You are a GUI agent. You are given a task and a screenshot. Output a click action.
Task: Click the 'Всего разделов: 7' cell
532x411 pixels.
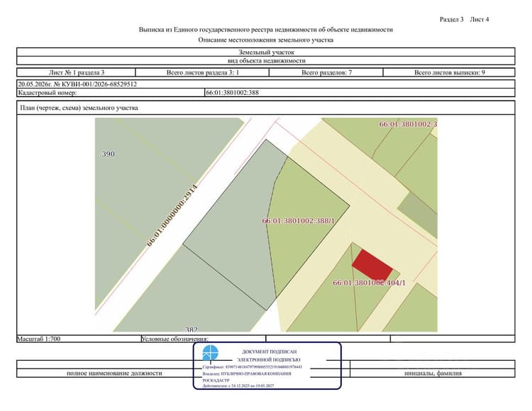pyautogui.click(x=326, y=72)
